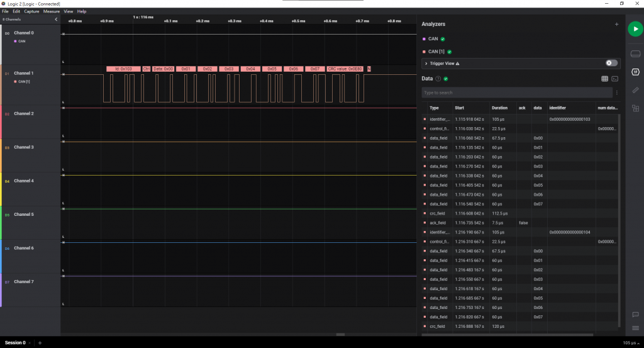Open the hamburger menu icon at the bottom right
The width and height of the screenshot is (644, 348).
635,328
